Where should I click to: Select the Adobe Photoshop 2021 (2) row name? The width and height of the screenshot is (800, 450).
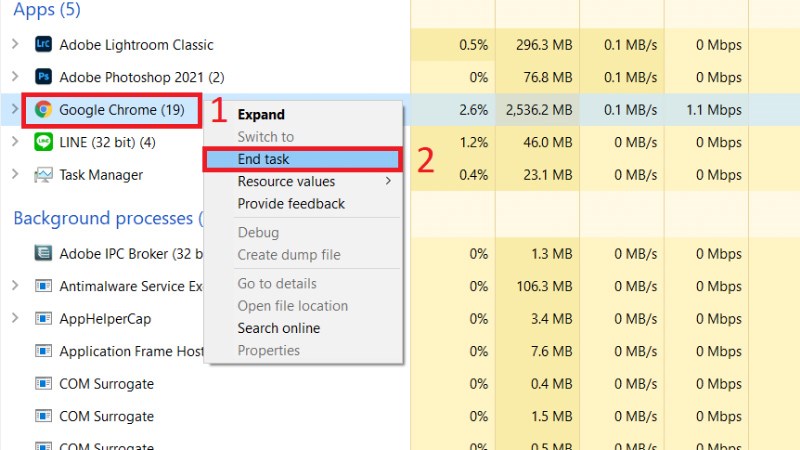pyautogui.click(x=142, y=78)
